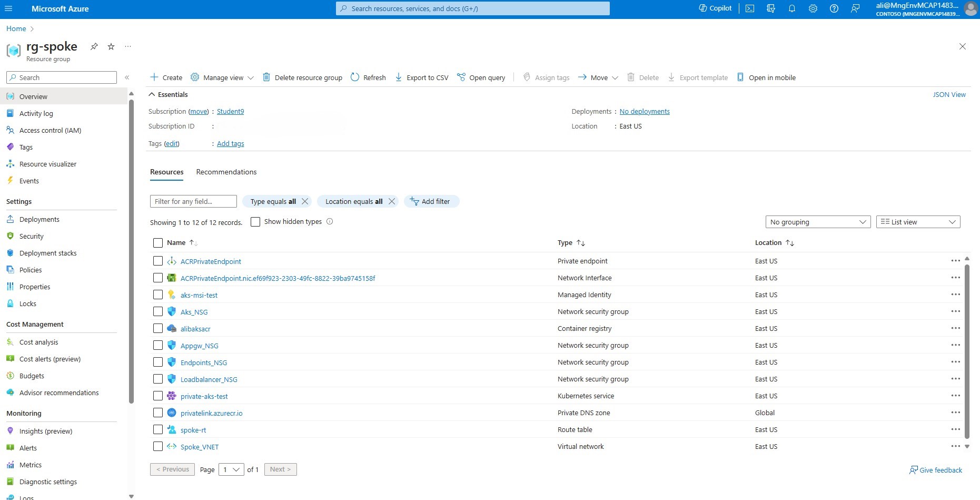Check the Aks_NSG row checkbox
980x500 pixels.
click(158, 311)
